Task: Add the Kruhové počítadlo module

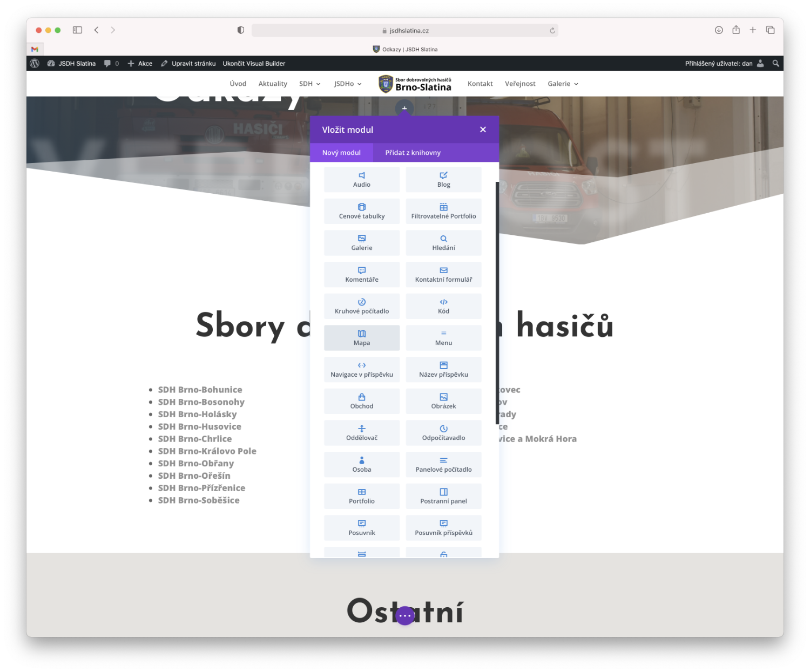Action: [361, 306]
